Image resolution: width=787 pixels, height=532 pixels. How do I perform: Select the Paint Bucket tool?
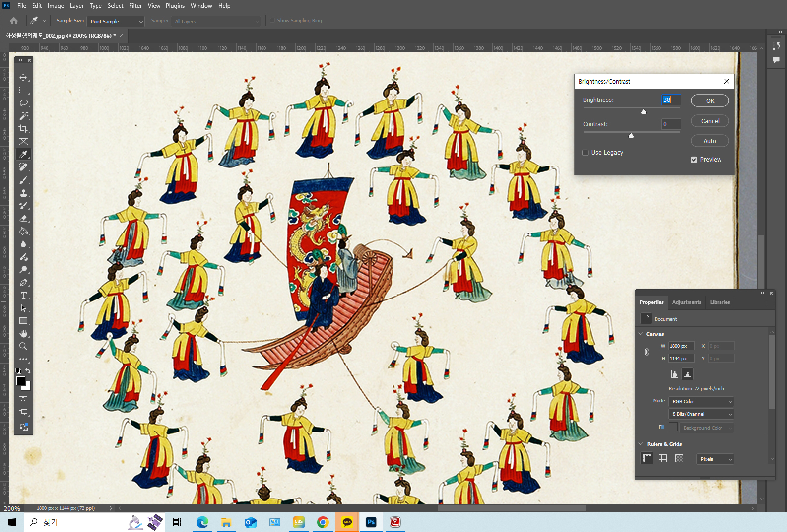click(x=23, y=231)
